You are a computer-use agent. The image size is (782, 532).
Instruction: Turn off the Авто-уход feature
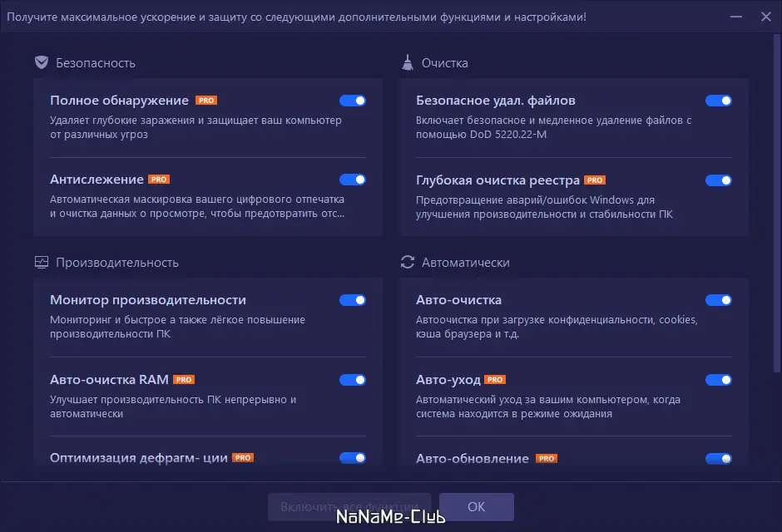point(718,379)
